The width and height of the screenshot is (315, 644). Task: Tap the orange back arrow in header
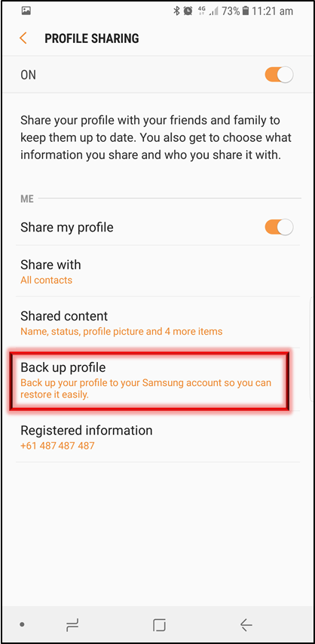coord(23,38)
